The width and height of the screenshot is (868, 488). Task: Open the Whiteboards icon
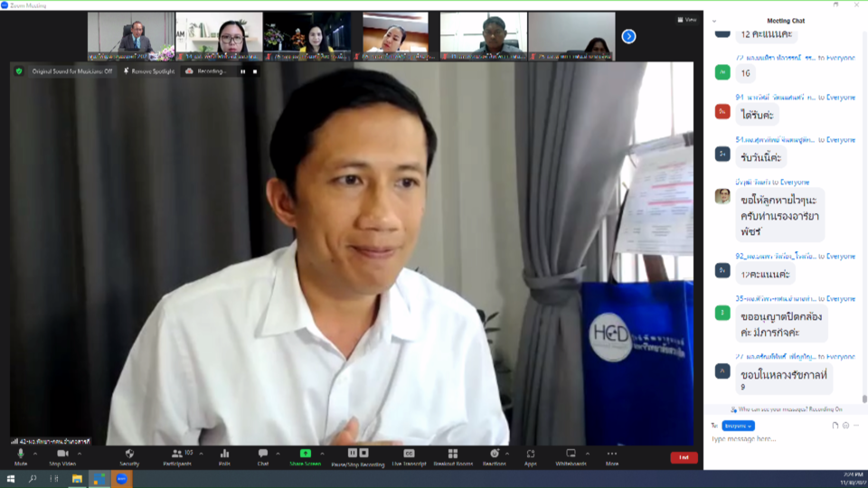[571, 454]
